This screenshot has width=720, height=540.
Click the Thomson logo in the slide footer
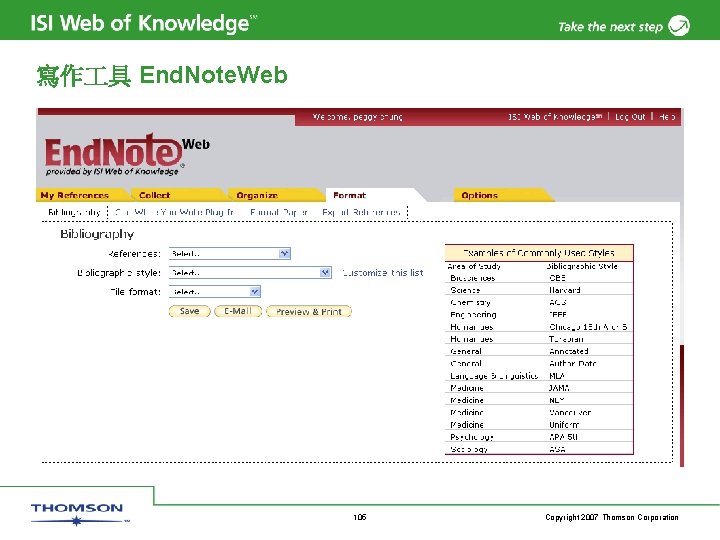pyautogui.click(x=79, y=514)
